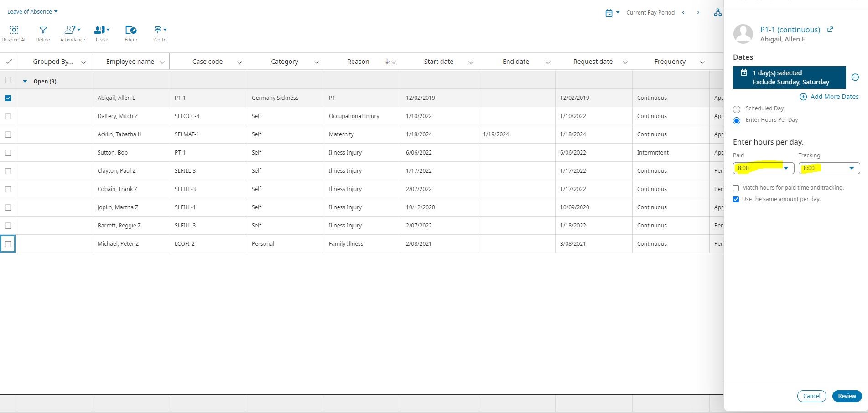Open P1-1 case in new window icon
Image resolution: width=868 pixels, height=413 pixels.
830,30
